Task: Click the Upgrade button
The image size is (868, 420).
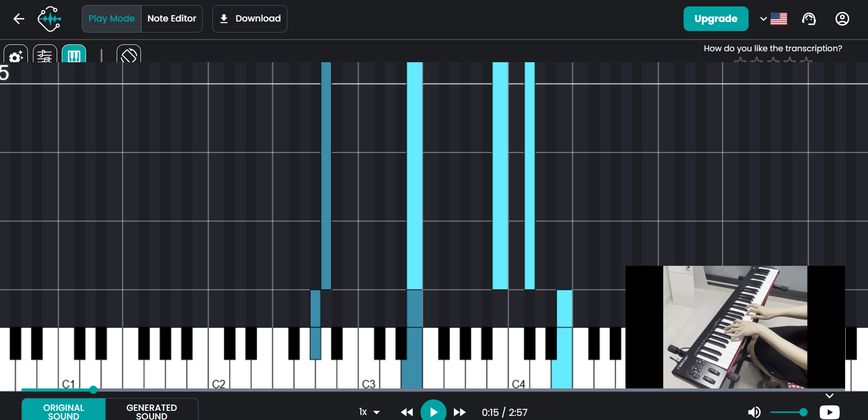Action: [x=716, y=19]
